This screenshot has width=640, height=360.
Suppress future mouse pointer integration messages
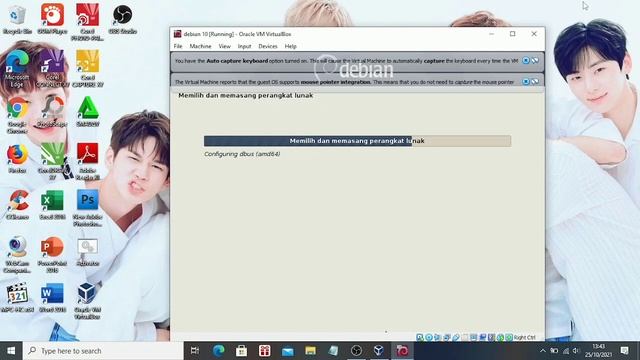point(535,82)
